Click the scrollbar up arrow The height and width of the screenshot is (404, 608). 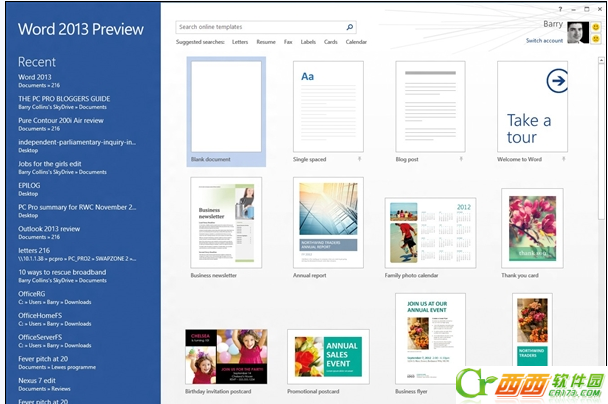click(x=601, y=60)
